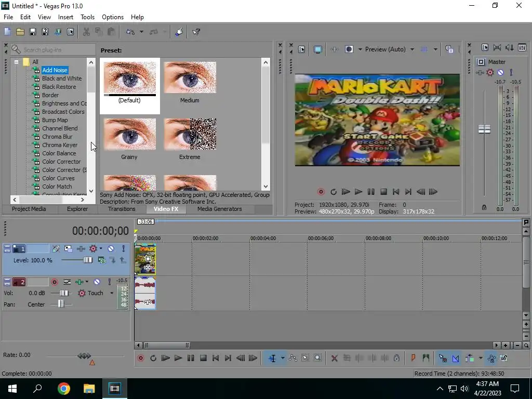Click track 2 Track FX green icon
Viewport: 532px width, 399px height.
79,282
